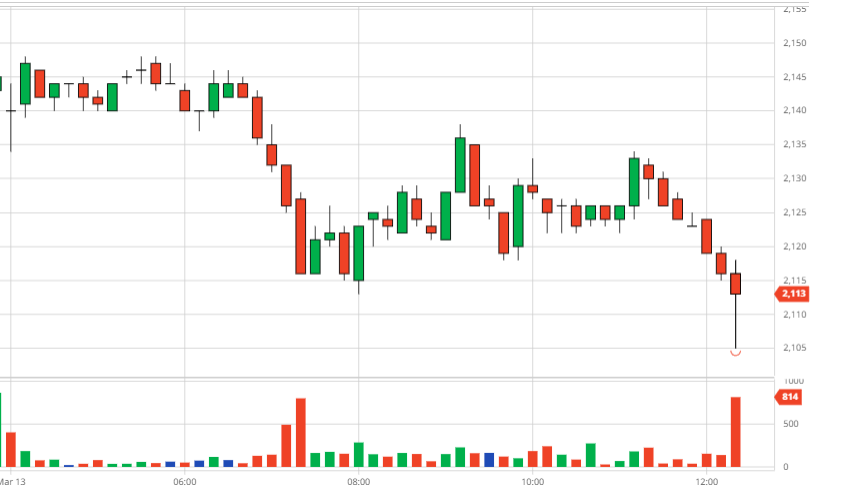Select the 2,140 price axis label
Viewport: 845px width, 494px height.
coord(794,110)
